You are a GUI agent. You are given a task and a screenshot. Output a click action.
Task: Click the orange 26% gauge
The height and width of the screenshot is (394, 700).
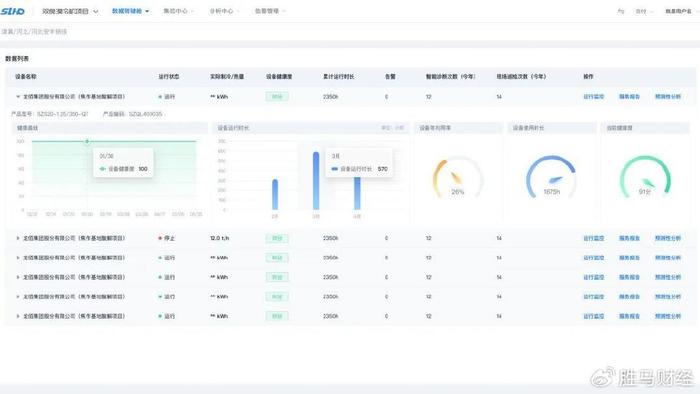pos(458,178)
